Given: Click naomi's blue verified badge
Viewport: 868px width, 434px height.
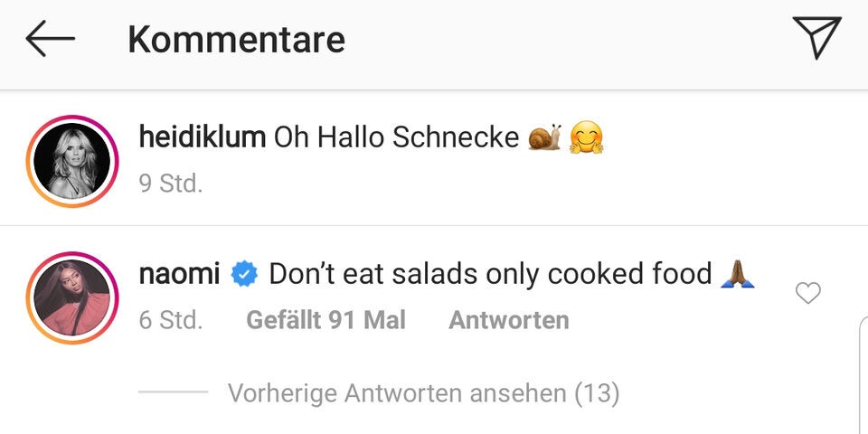Looking at the screenshot, I should (244, 274).
